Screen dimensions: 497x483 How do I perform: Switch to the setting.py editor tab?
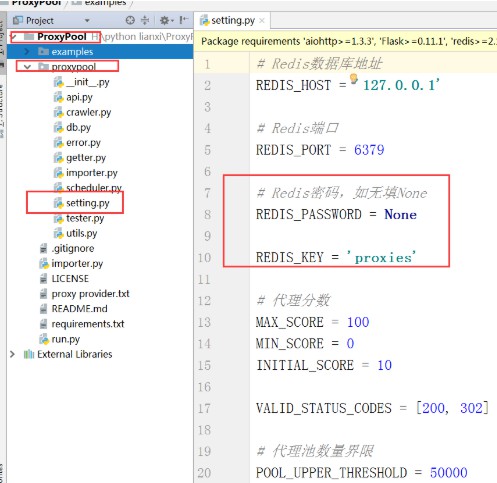click(228, 21)
